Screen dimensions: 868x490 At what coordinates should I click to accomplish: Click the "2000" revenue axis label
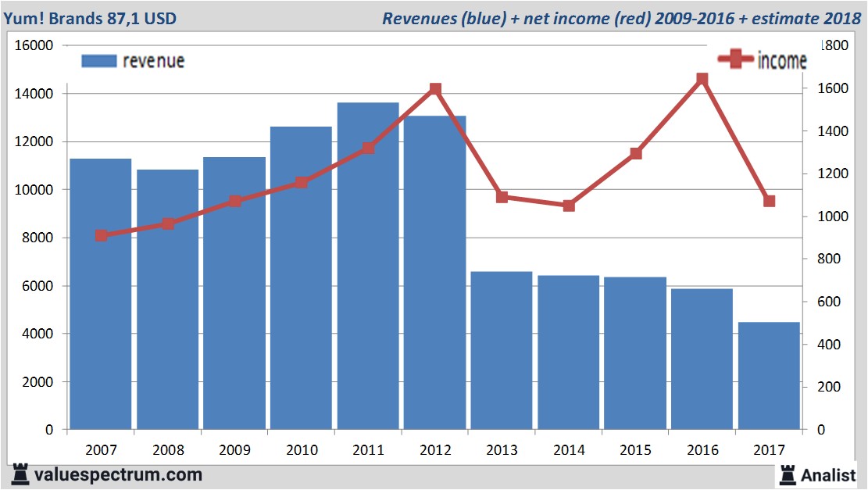point(38,382)
